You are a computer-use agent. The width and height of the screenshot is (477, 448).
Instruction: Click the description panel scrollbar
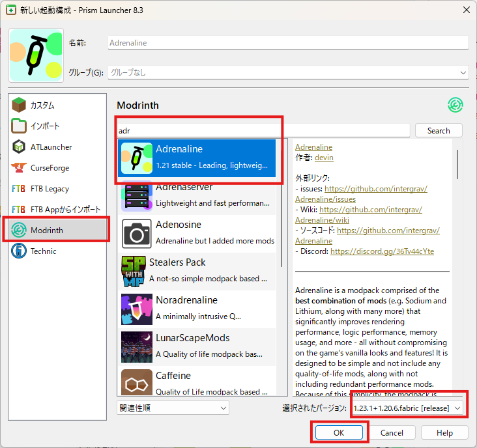coord(457,164)
